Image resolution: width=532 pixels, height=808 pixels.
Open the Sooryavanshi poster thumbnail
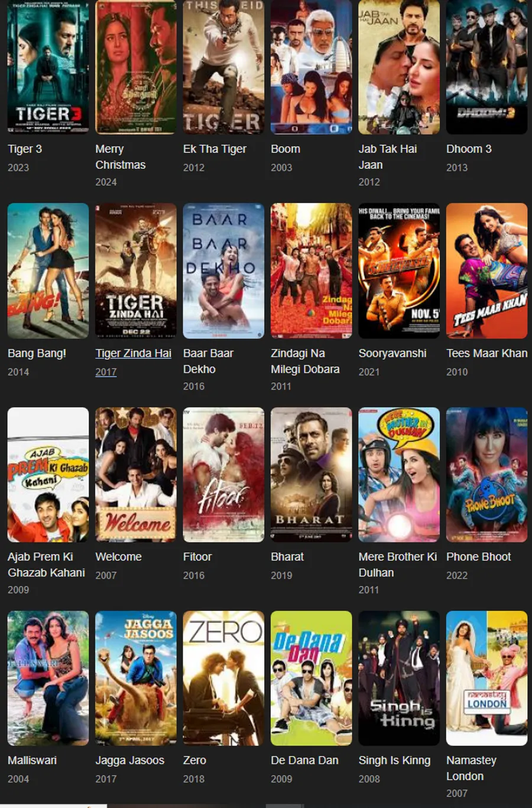coord(399,271)
